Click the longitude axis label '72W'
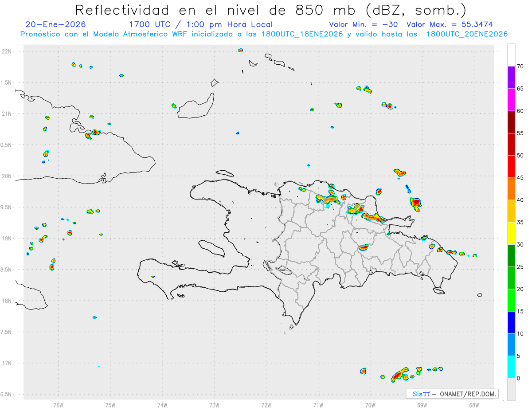The width and height of the screenshot is (532, 411). 266,405
